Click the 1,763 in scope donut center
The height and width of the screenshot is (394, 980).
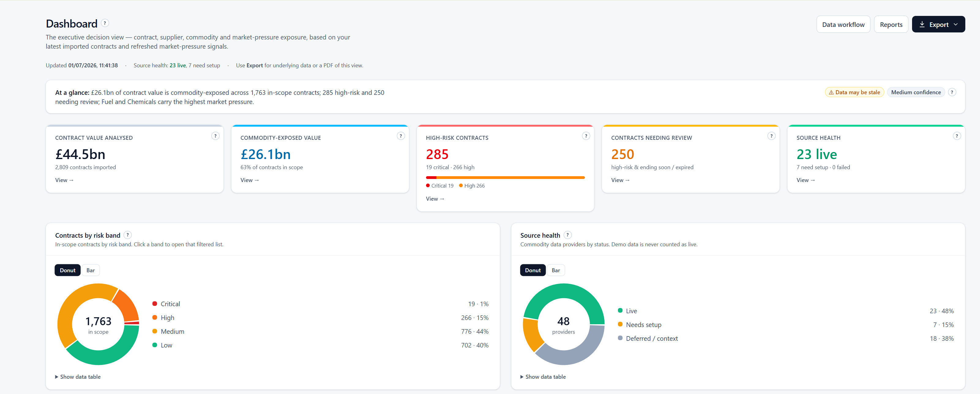click(99, 324)
